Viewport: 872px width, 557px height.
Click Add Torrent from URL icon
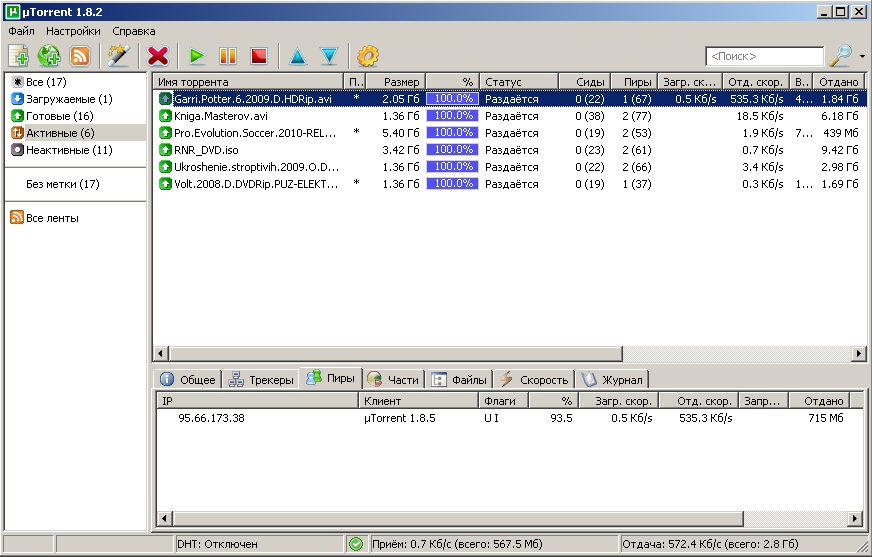click(49, 56)
